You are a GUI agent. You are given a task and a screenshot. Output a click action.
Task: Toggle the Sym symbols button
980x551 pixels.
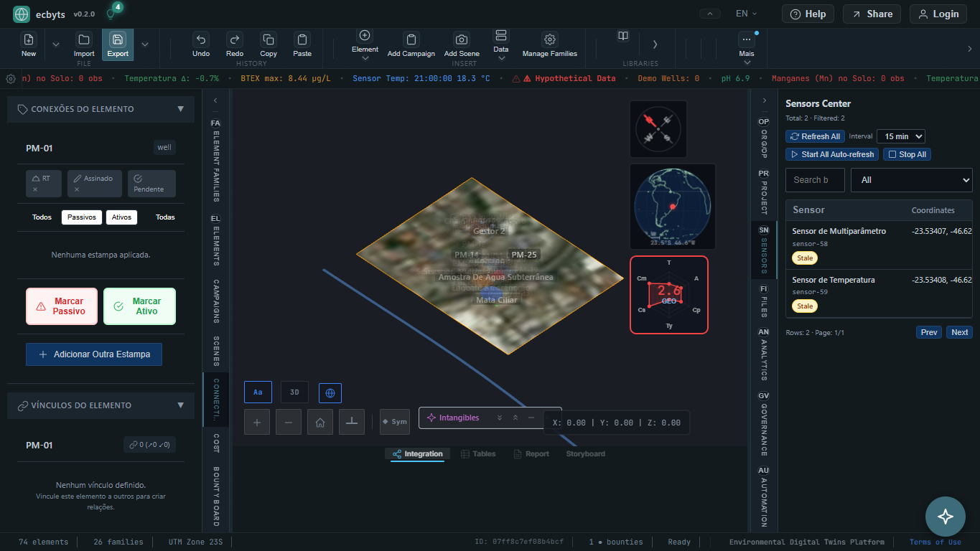tap(395, 422)
